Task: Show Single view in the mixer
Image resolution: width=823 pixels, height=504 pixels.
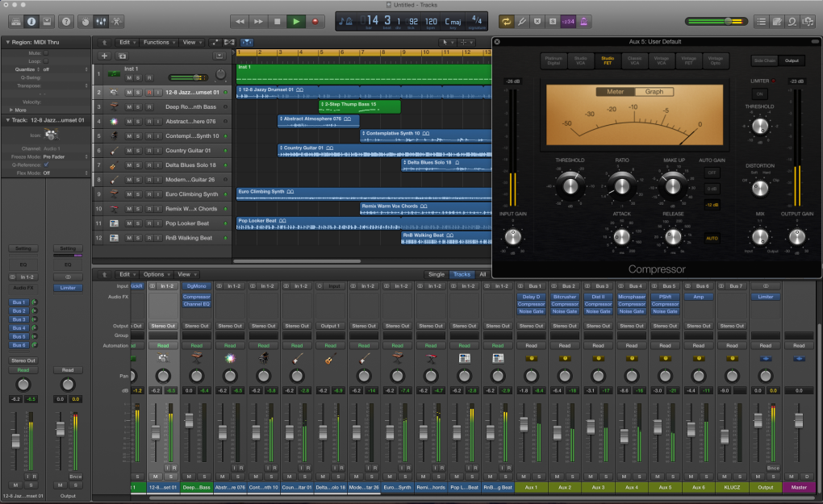Action: tap(437, 274)
